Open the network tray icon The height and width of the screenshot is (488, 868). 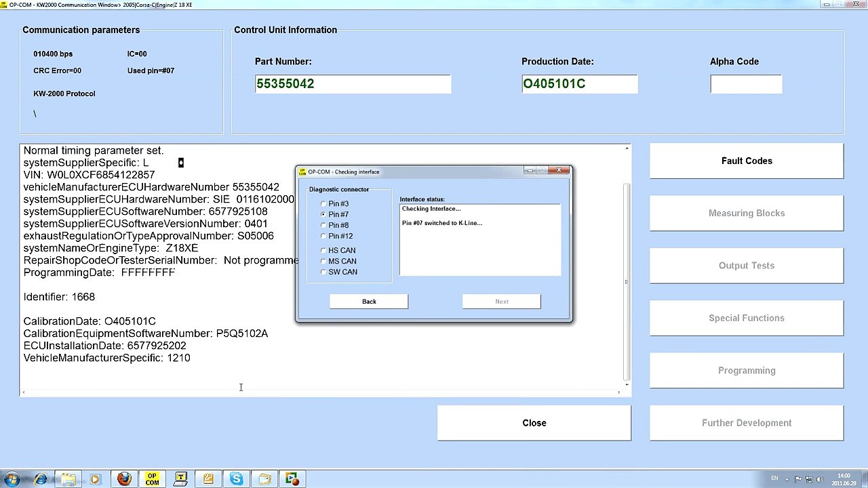810,479
